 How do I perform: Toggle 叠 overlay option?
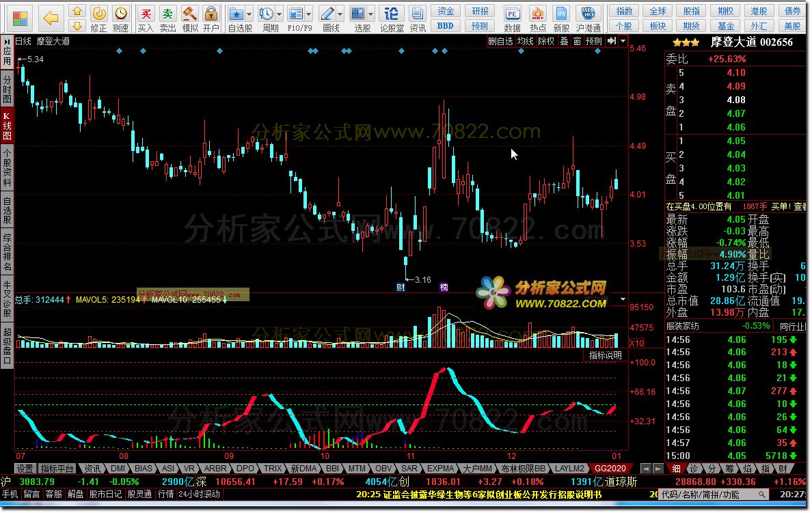point(564,42)
